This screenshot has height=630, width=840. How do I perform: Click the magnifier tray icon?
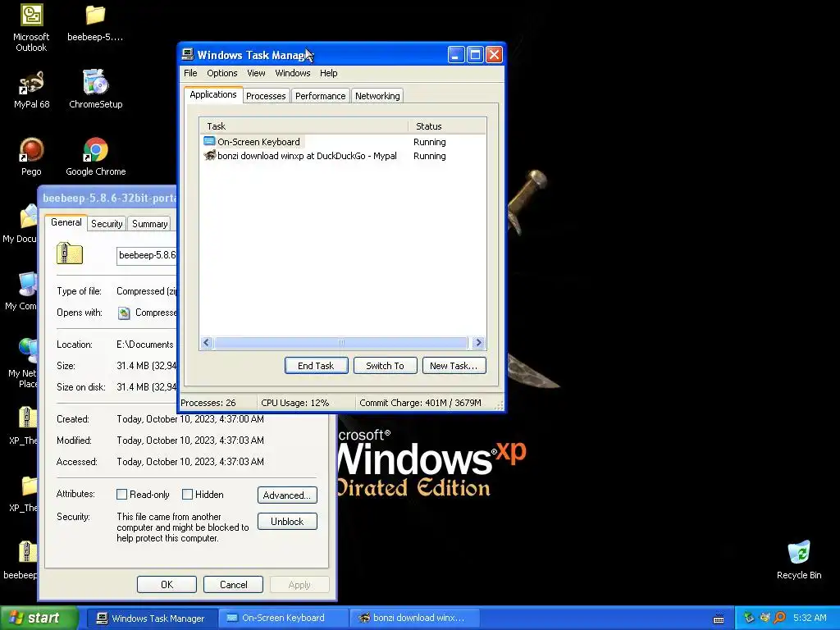[x=779, y=618]
